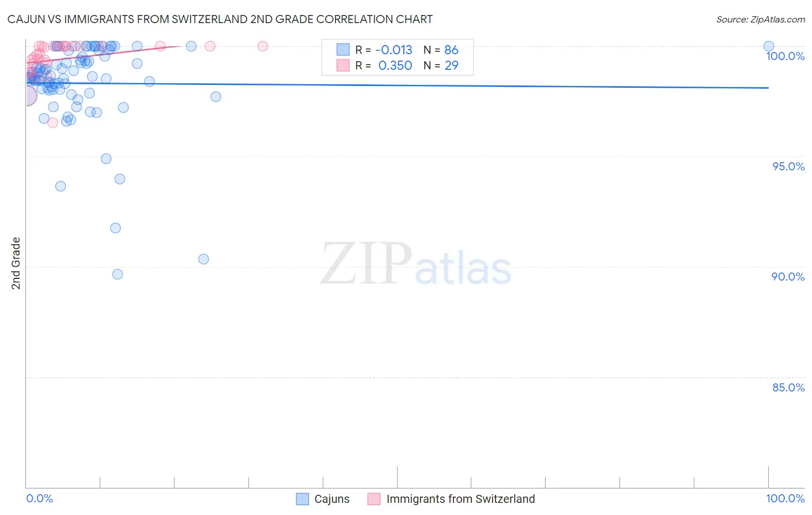Select the lowest Cajun point near 89.7%
The height and width of the screenshot is (515, 812).
tap(118, 274)
